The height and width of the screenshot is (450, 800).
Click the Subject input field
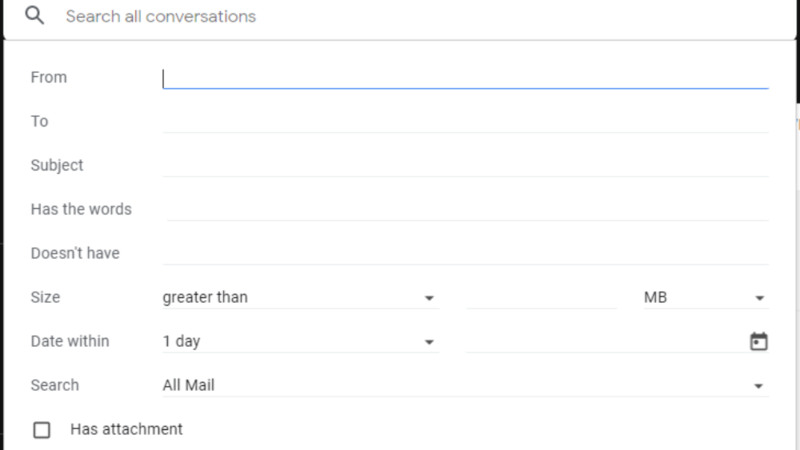465,166
